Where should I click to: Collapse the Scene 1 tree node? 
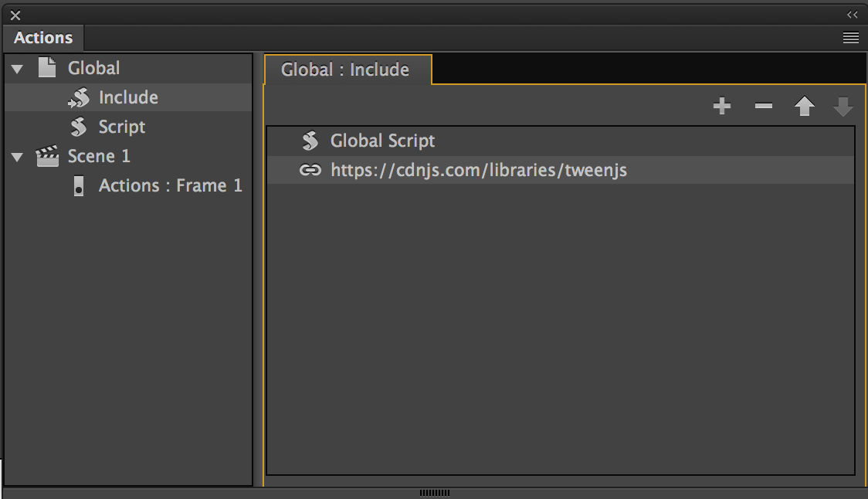[x=17, y=158]
